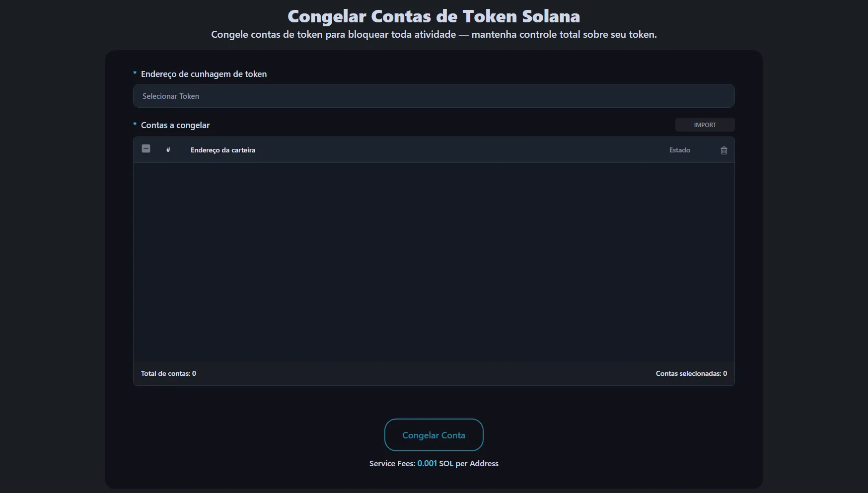The width and height of the screenshot is (868, 493).
Task: Click the Endereço da carteira column header
Action: [x=223, y=150]
